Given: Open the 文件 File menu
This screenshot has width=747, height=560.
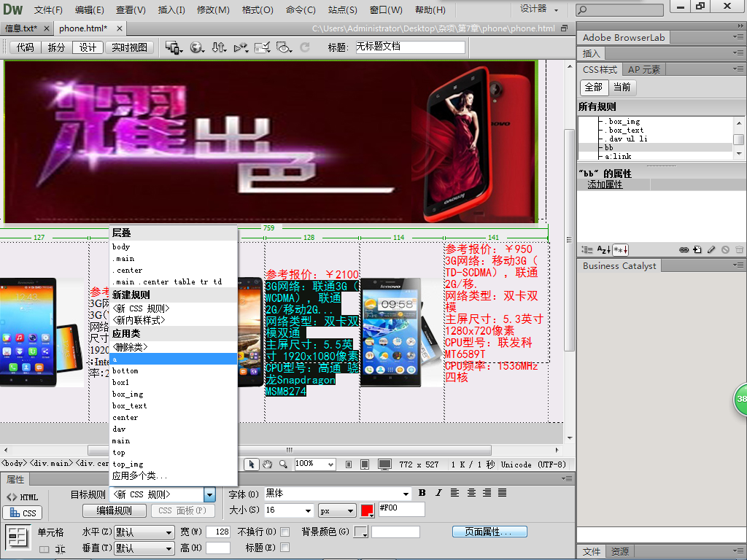Looking at the screenshot, I should click(48, 9).
